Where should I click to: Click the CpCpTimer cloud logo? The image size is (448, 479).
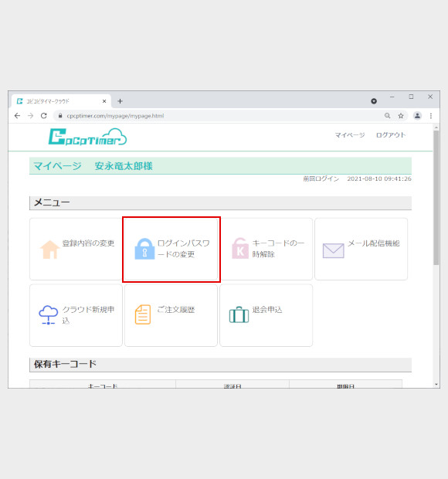pos(87,137)
